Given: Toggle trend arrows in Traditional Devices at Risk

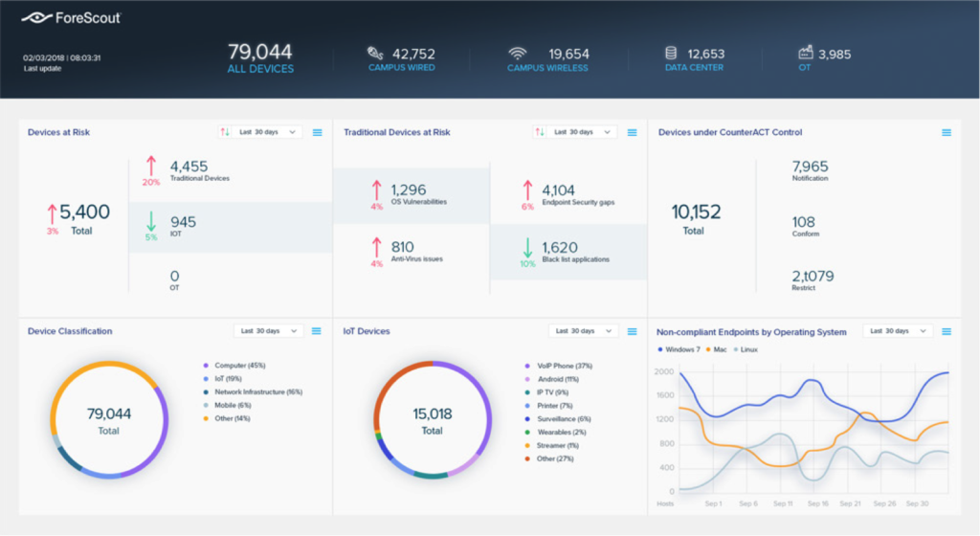Looking at the screenshot, I should 540,132.
